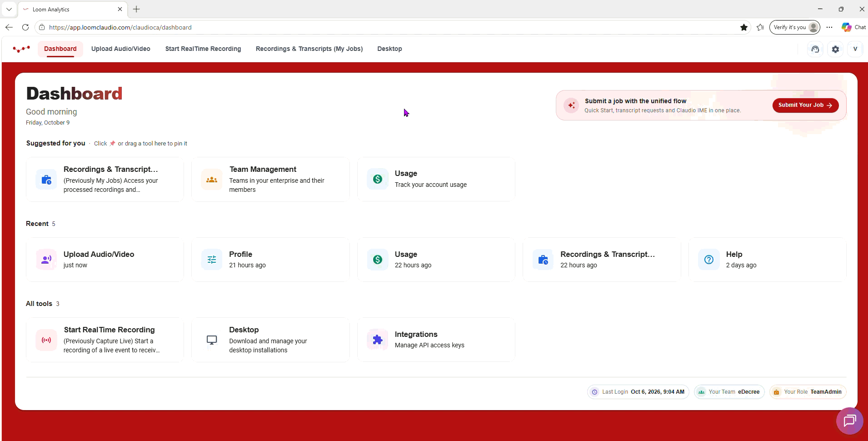Open the chat bubble widget

point(849,421)
